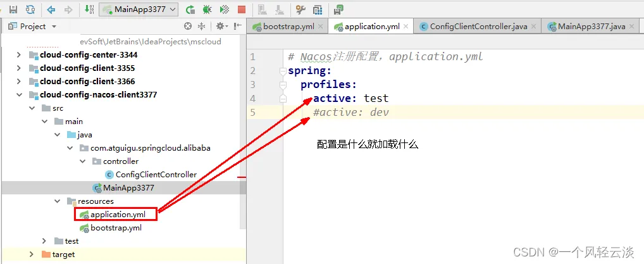Expand the cloud-config-center-3344 module
The image size is (644, 264).
[18, 54]
